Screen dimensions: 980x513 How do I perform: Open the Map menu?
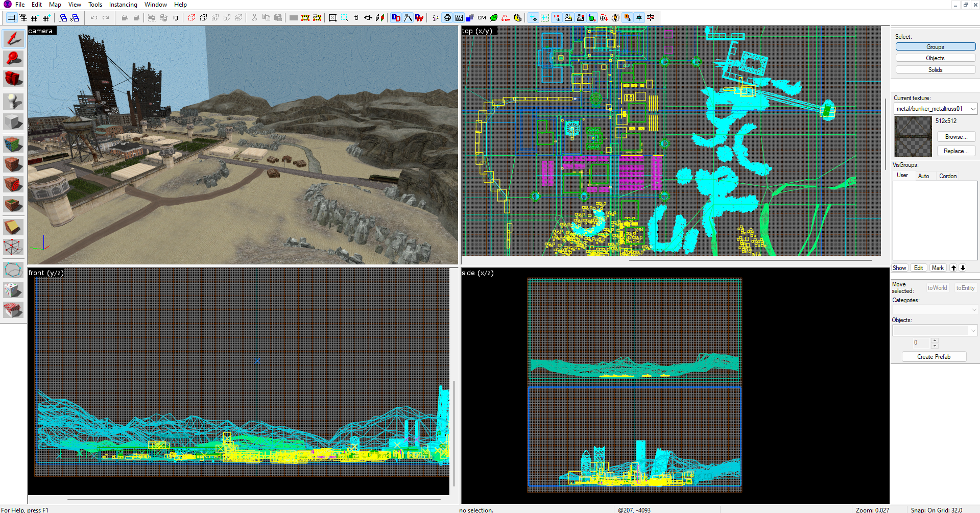[x=55, y=5]
